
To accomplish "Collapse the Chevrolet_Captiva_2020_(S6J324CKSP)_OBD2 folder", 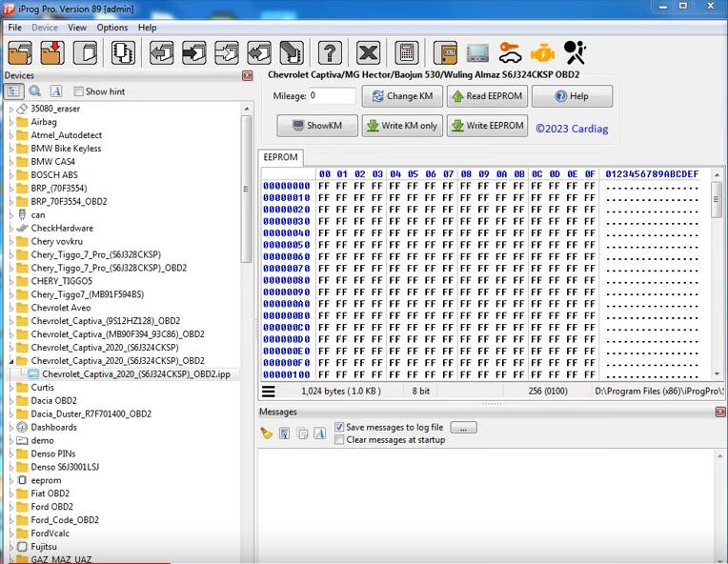I will (x=11, y=361).
